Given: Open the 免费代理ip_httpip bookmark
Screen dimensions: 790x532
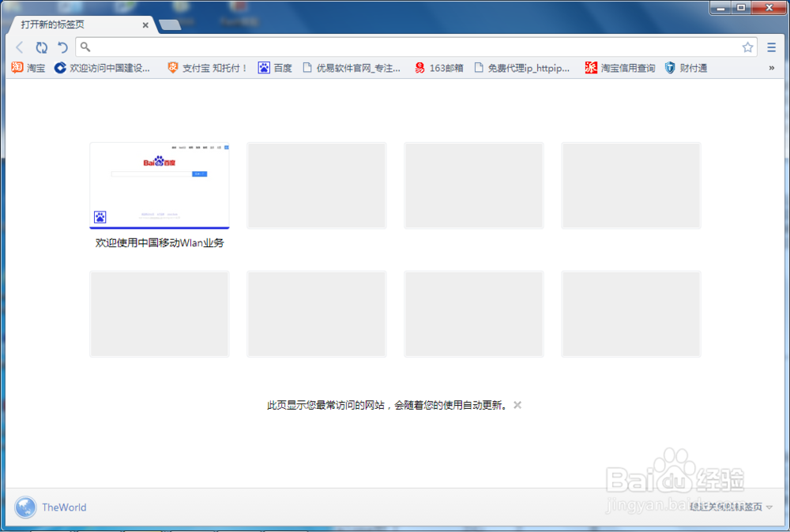Looking at the screenshot, I should tap(522, 67).
